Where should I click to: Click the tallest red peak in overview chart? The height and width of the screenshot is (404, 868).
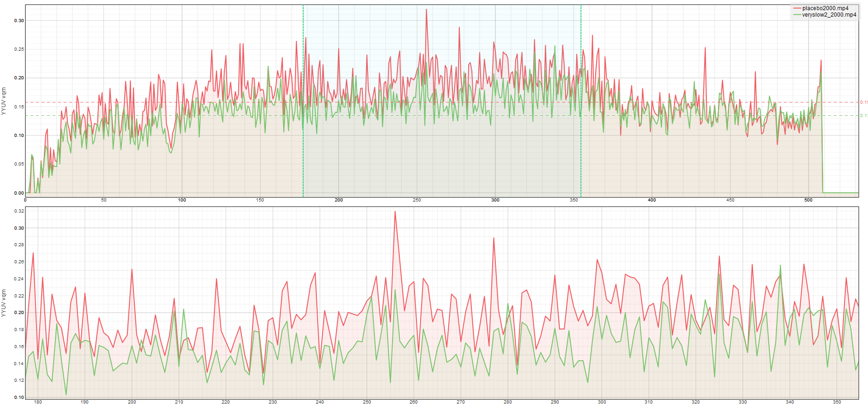[x=426, y=10]
